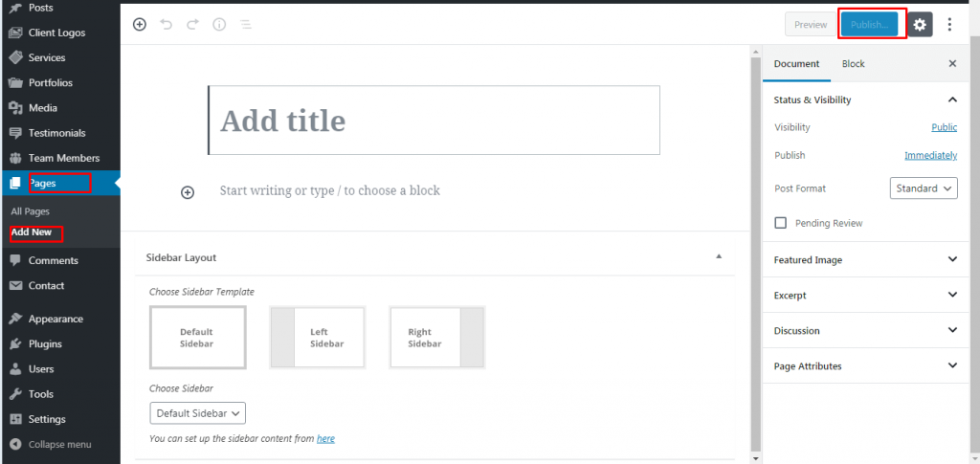
Task: Open the Plugins menu in the sidebar
Action: tap(45, 344)
